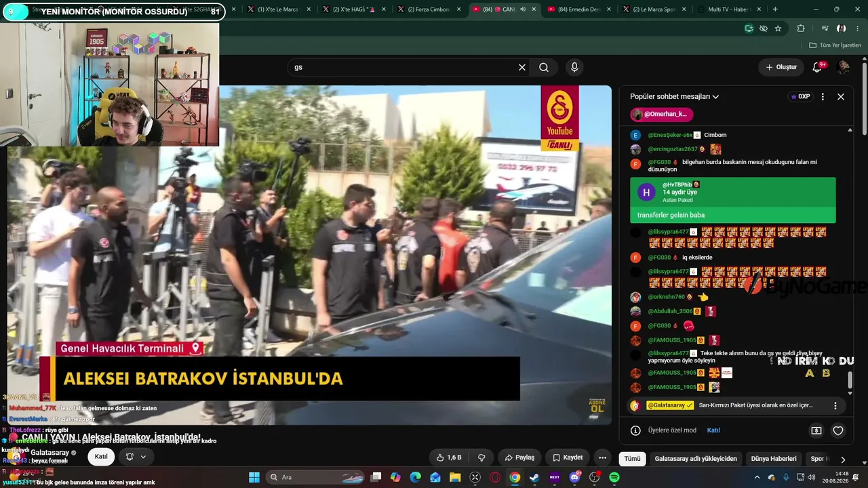Click the page vertical scrollbar

click(865, 98)
